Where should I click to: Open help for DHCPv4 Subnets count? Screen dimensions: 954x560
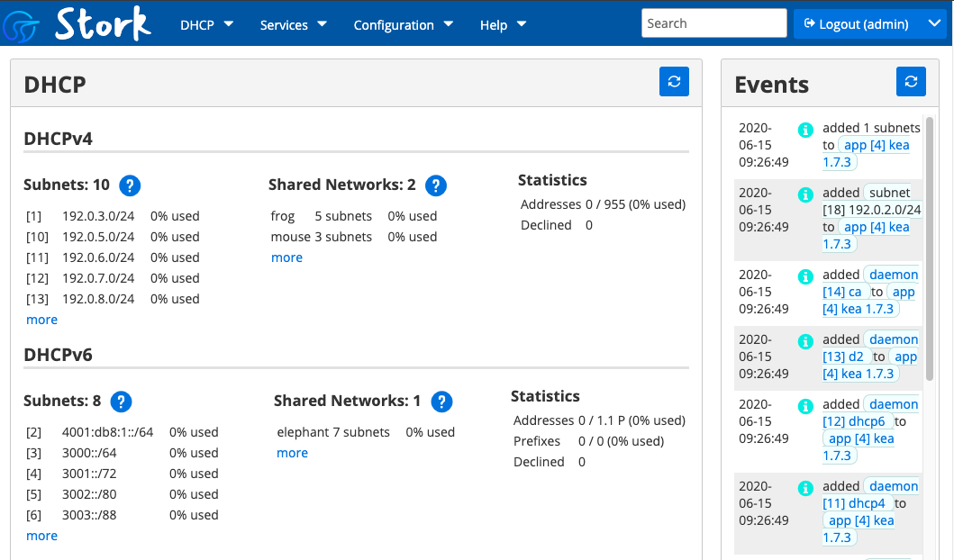[x=130, y=185]
